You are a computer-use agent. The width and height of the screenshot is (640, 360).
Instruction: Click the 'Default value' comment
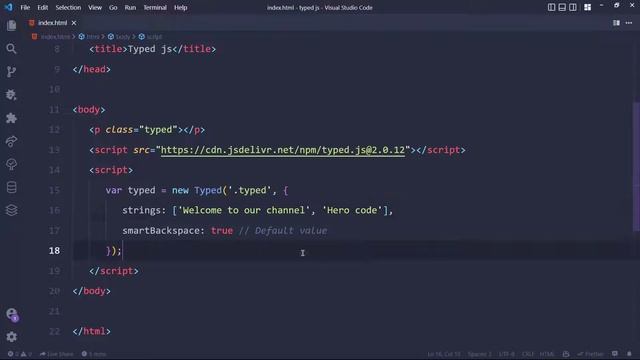point(283,231)
